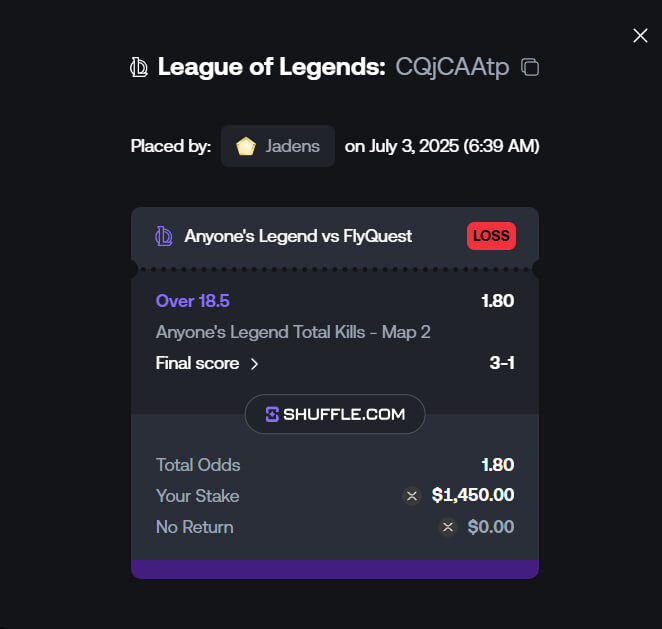Viewport: 662px width, 629px height.
Task: Click the Shuffle S logo icon
Action: [272, 415]
